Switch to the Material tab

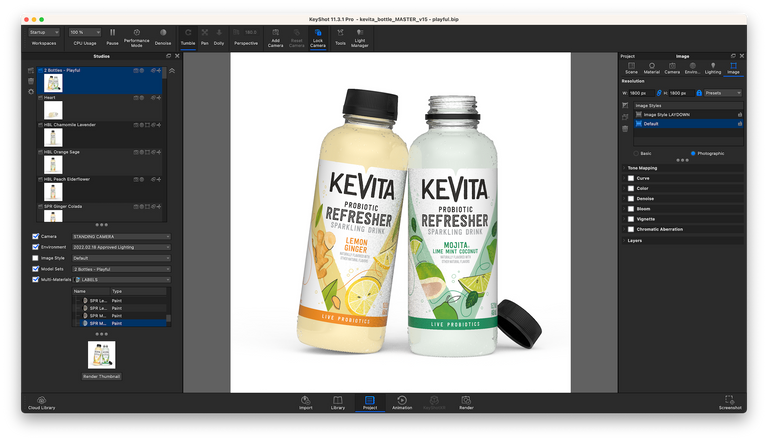pyautogui.click(x=652, y=70)
